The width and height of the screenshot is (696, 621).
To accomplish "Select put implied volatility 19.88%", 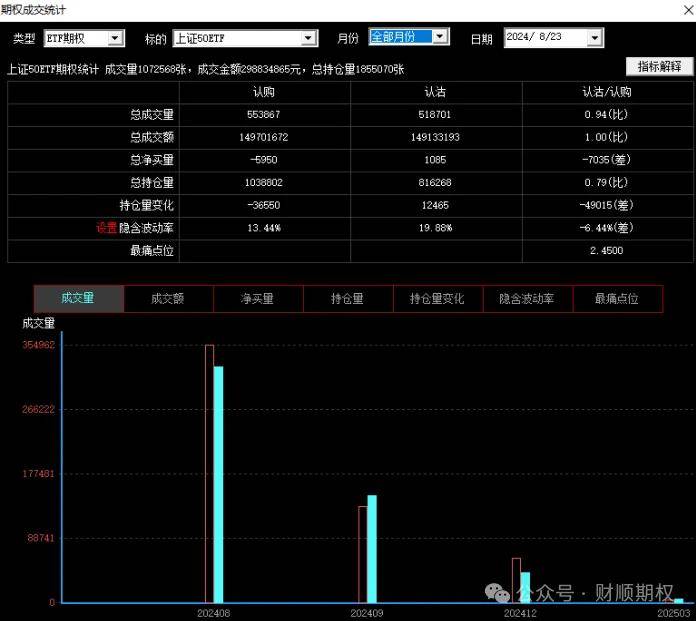I will coord(435,228).
